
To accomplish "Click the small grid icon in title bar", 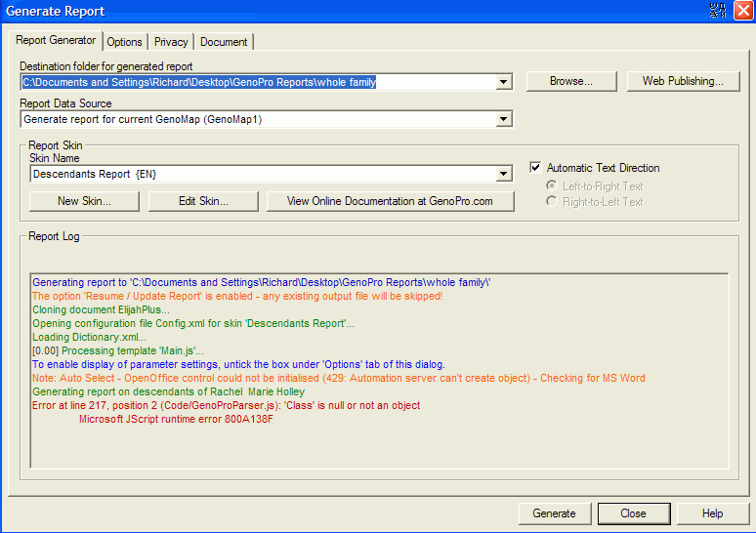I will (718, 11).
